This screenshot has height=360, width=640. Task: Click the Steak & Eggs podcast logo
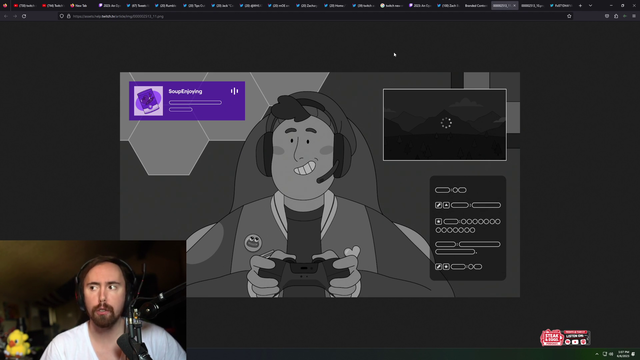point(552,338)
